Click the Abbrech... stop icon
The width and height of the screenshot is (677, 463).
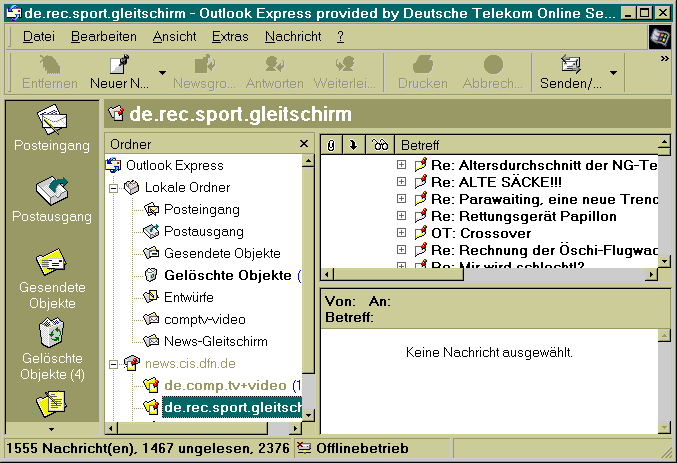point(493,65)
